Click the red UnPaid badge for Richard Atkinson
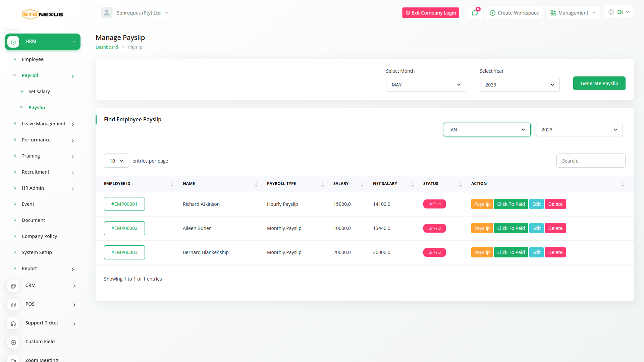 (434, 204)
